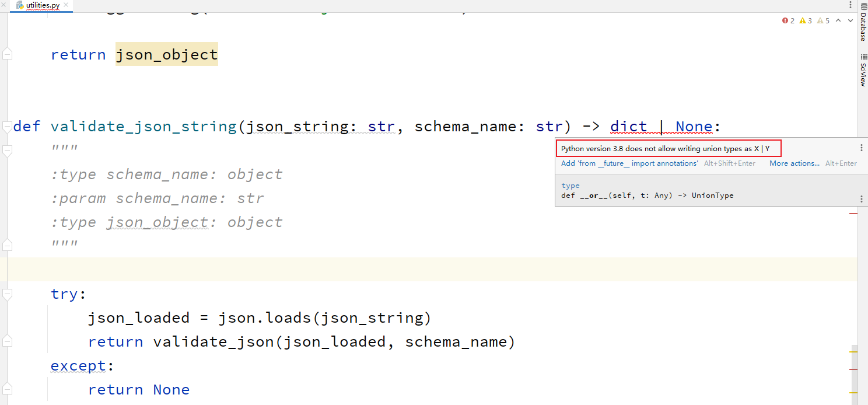The width and height of the screenshot is (868, 405).
Task: Click the json_string parameter in the signature
Action: click(297, 126)
